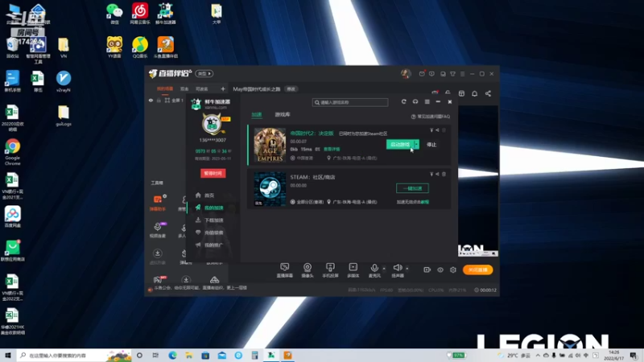644x362 pixels.
Task: Click the green launch game button
Action: (400, 145)
